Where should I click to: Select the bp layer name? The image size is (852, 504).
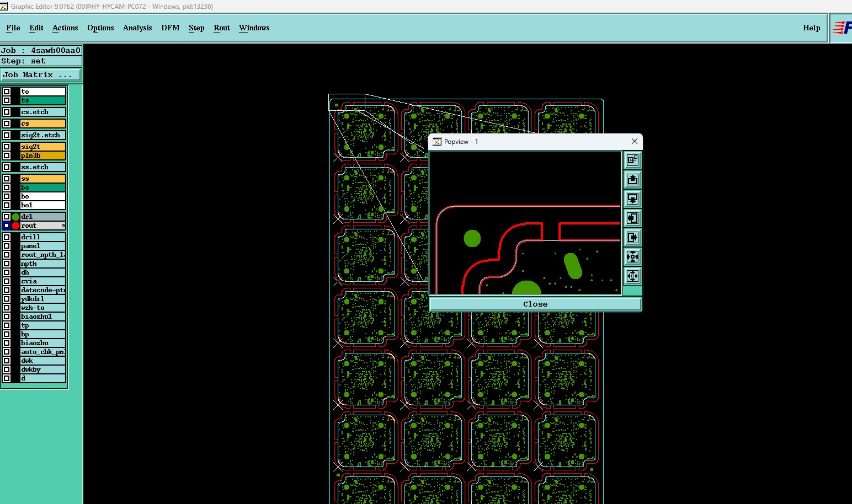(43, 334)
